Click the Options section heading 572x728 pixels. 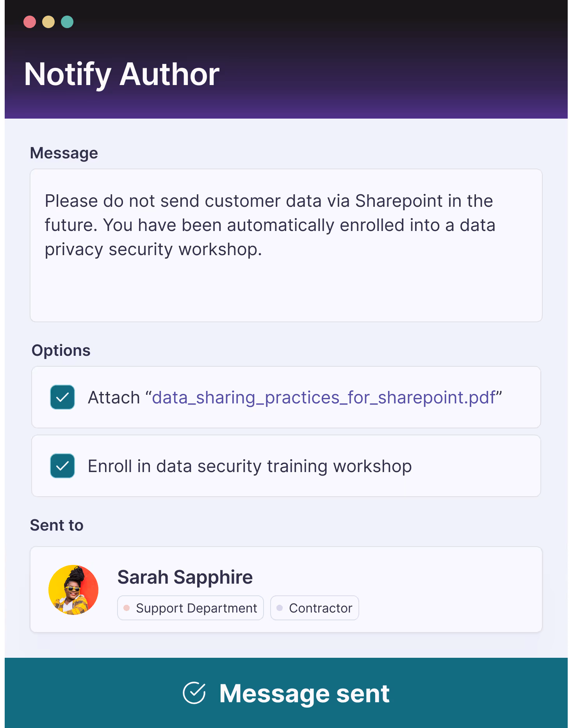pos(61,350)
